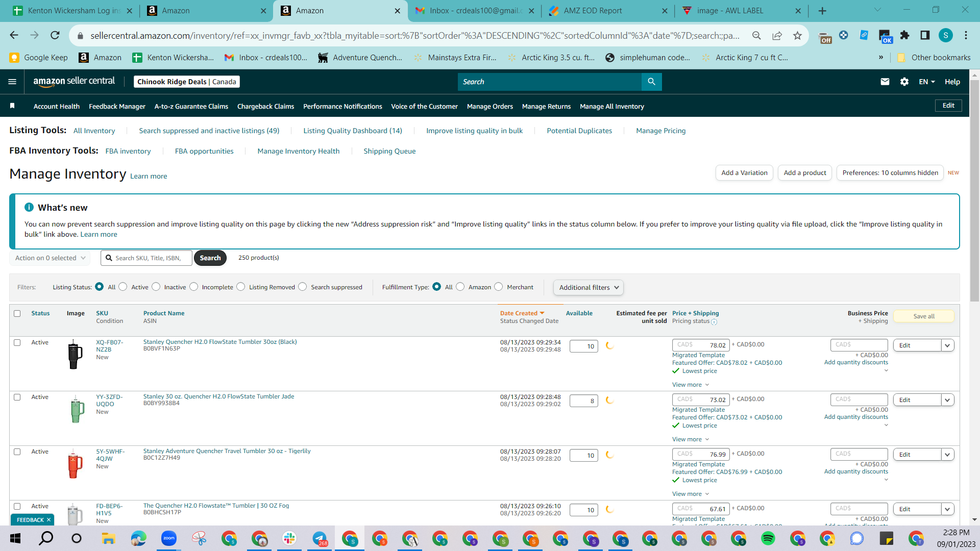Open the browser extensions puzzle icon
The image size is (980, 551).
904,35
